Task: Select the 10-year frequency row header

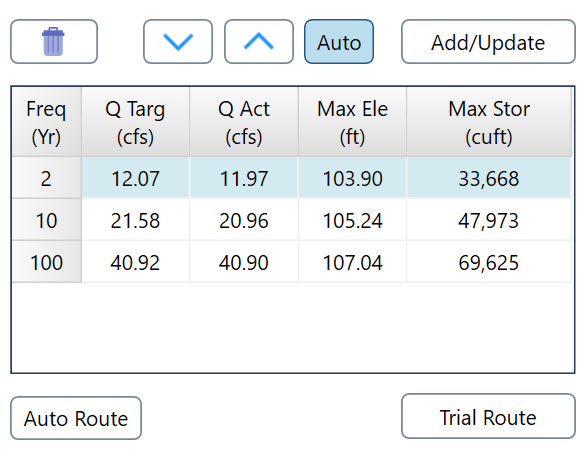Action: pos(47,220)
